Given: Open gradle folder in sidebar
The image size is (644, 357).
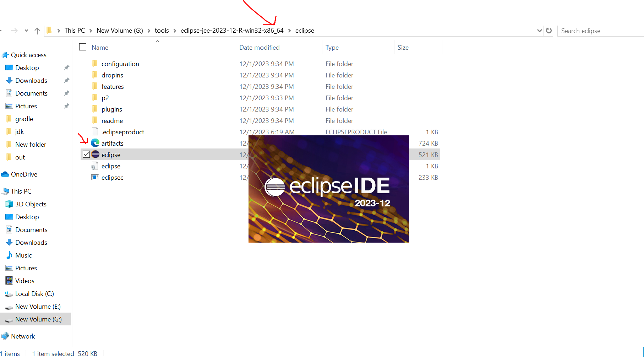Looking at the screenshot, I should click(24, 119).
